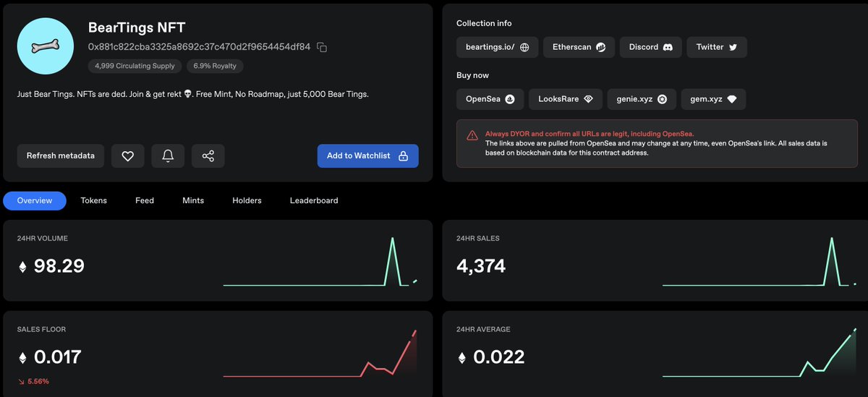
Task: Click the Just Bear Tings description text
Action: [192, 95]
